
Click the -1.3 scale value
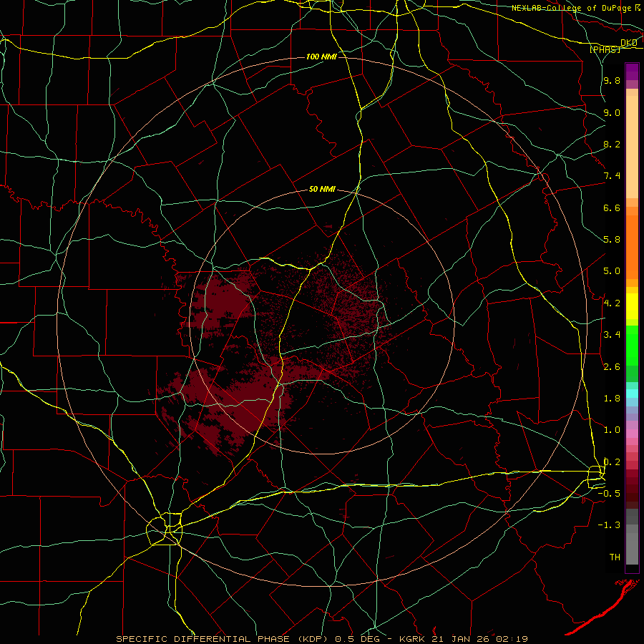point(609,525)
